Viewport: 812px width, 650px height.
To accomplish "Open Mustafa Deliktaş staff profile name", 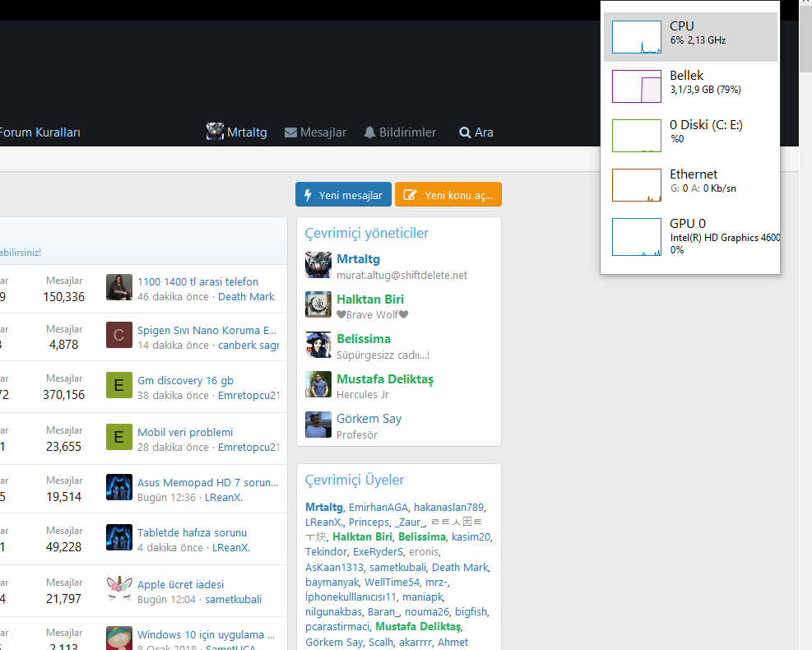I will 385,379.
